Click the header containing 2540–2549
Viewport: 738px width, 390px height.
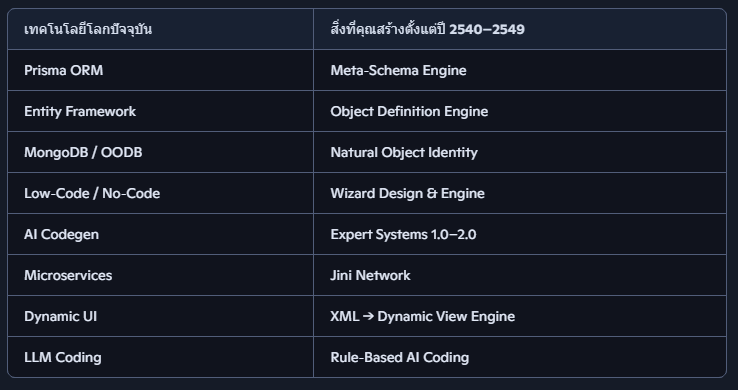(520, 29)
